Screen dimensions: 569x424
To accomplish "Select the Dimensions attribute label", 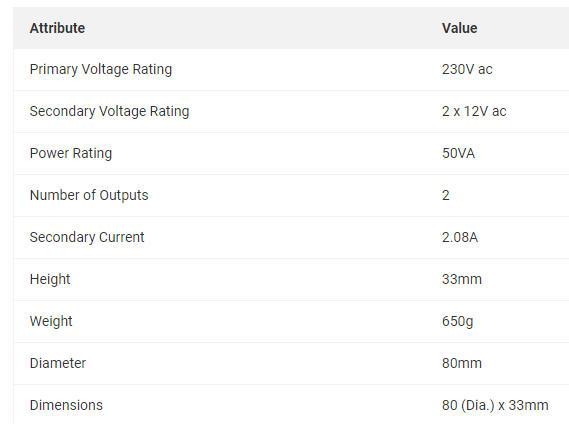I will point(66,405).
